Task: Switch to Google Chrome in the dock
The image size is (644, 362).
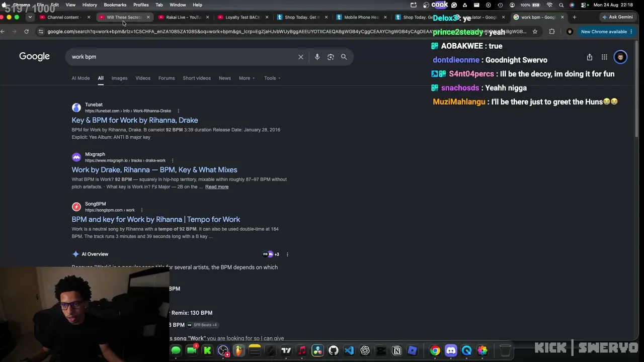Action: click(435, 350)
